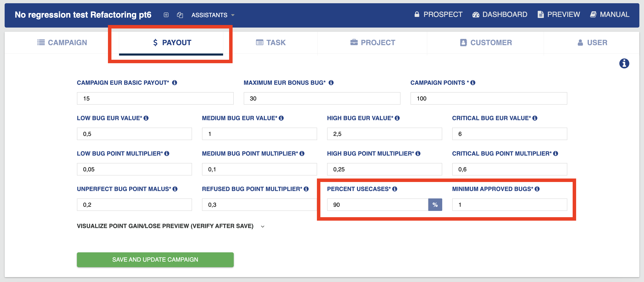Click info icon beside Critical Bug EUR Value
The height and width of the screenshot is (282, 644).
tap(535, 118)
